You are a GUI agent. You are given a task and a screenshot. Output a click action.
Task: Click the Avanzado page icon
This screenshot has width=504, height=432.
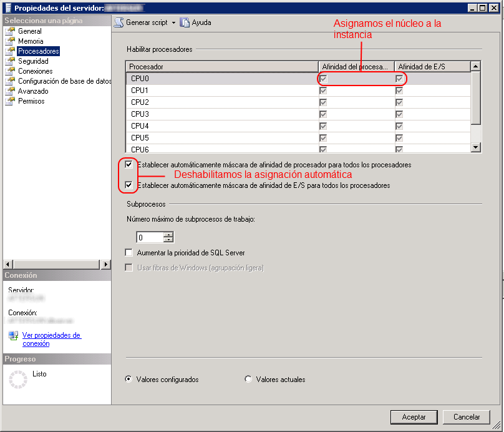point(10,91)
